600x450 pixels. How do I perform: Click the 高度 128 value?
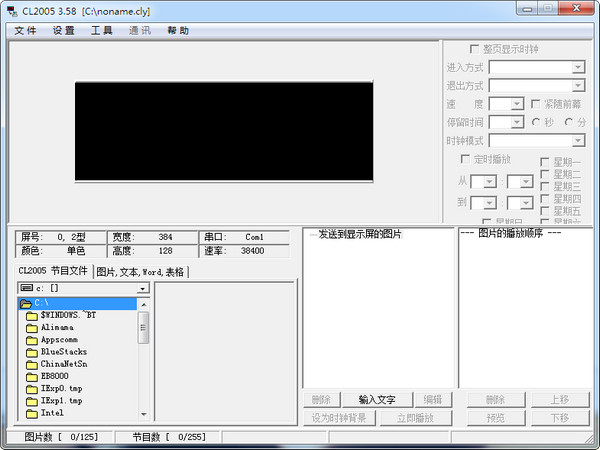point(165,251)
